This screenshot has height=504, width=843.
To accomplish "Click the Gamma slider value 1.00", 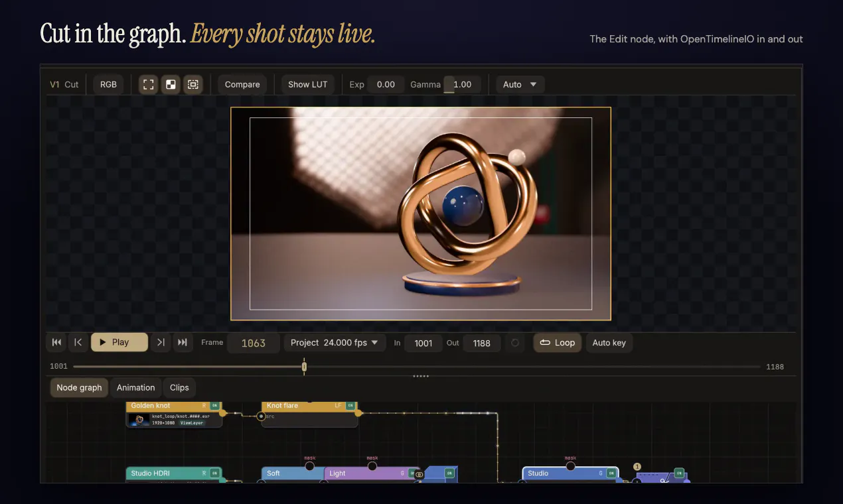I will pyautogui.click(x=462, y=84).
